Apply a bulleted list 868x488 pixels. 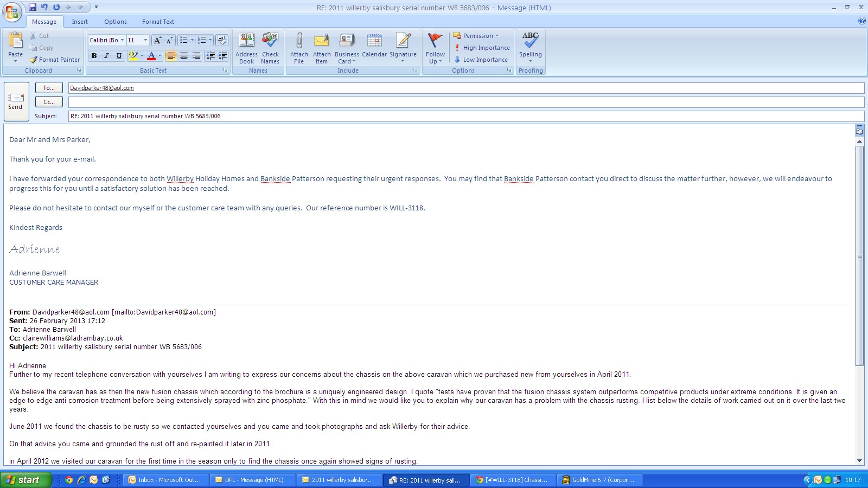[x=184, y=40]
